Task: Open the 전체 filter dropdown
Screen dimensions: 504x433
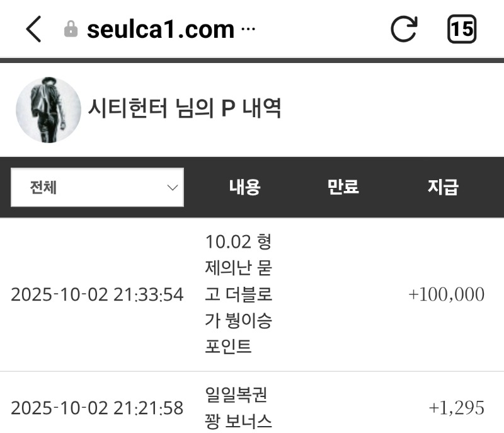Action: [98, 187]
